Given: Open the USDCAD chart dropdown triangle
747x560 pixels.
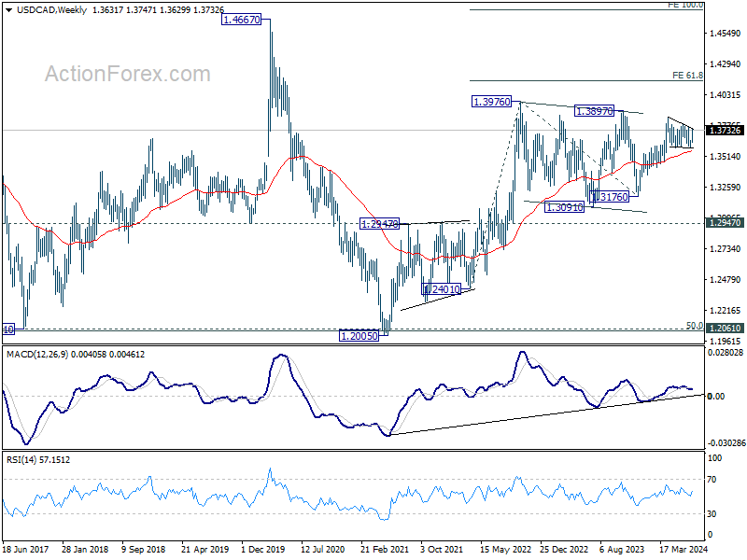Looking at the screenshot, I should (x=9, y=10).
